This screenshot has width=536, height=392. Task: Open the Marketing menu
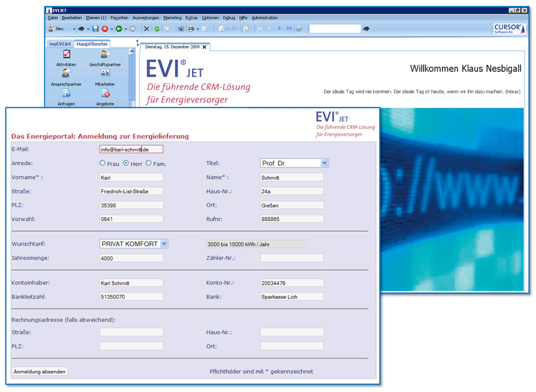[172, 18]
